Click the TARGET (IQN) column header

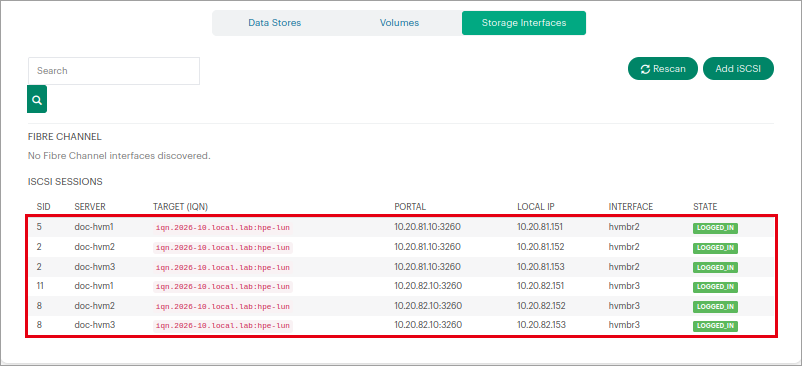tap(181, 207)
